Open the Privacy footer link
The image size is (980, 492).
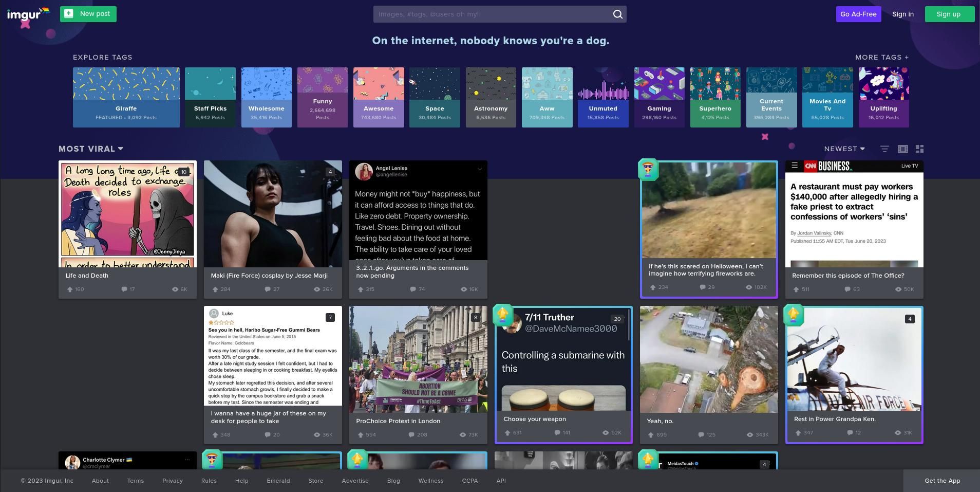173,481
